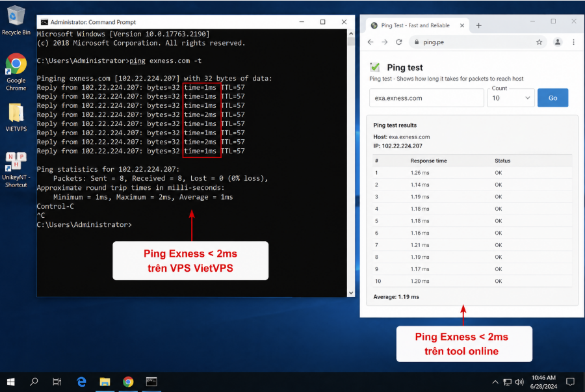Open the Action Center notifications icon
The width and height of the screenshot is (585, 392).
[570, 382]
